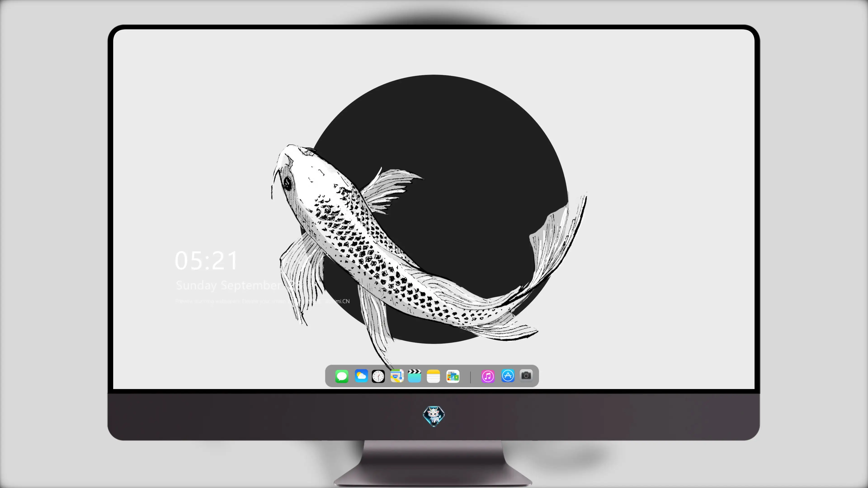Launch the iTunes Store music icon
This screenshot has height=488, width=868.
[488, 376]
